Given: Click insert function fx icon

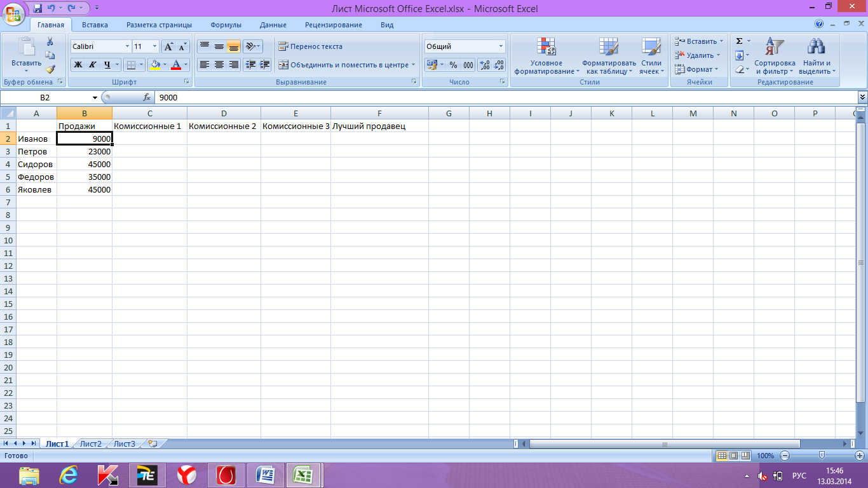Looking at the screenshot, I should pos(147,97).
